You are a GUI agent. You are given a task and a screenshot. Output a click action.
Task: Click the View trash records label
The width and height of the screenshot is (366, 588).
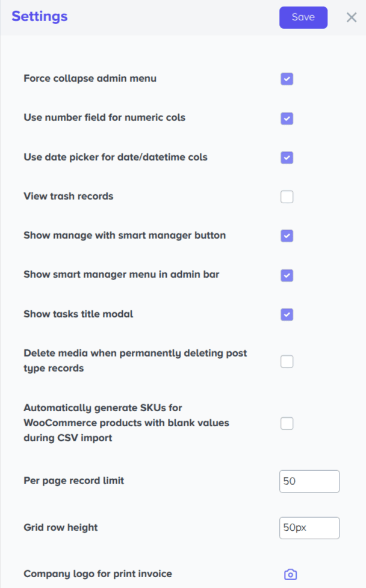coord(68,196)
